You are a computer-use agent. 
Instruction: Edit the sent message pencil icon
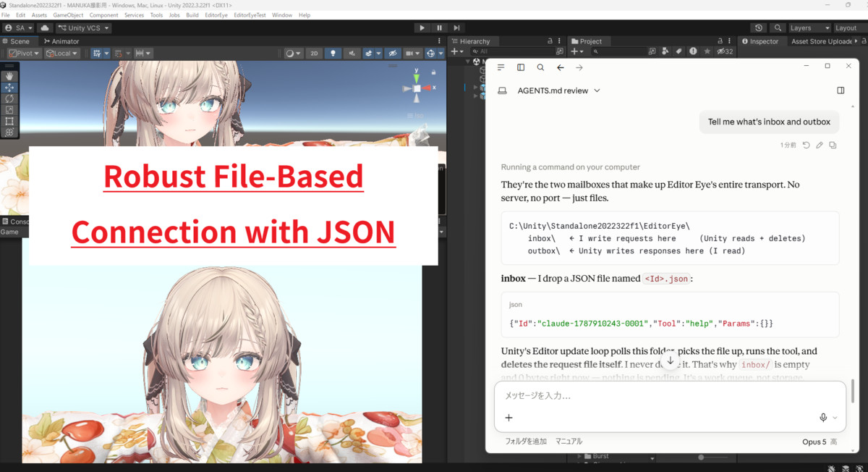pyautogui.click(x=820, y=145)
